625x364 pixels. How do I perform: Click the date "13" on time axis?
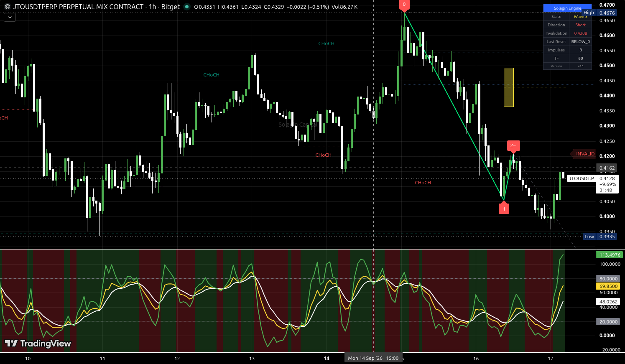252,359
